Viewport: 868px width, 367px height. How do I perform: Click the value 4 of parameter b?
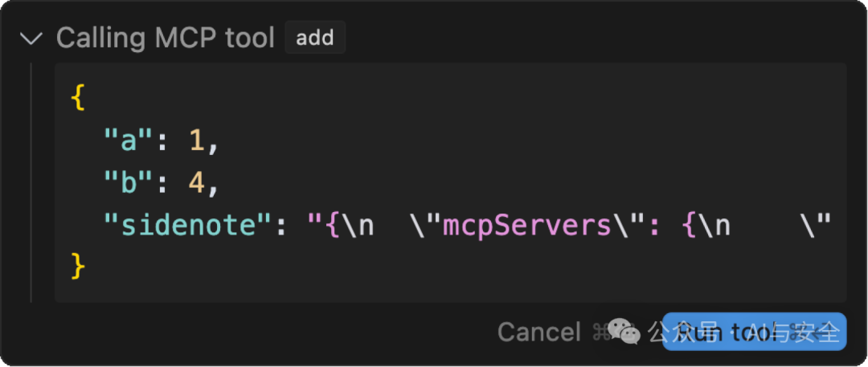pos(197,184)
